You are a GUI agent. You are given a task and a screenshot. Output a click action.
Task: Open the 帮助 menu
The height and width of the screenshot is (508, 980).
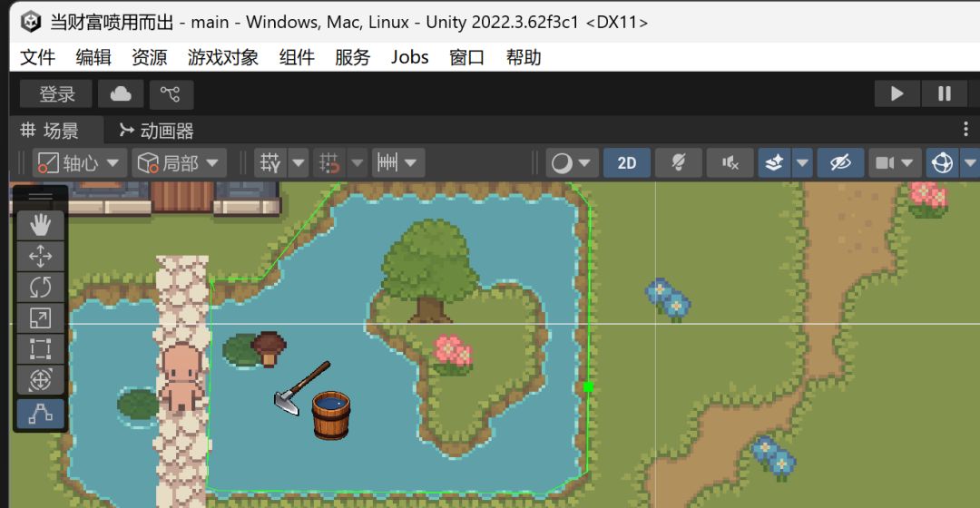tap(524, 57)
